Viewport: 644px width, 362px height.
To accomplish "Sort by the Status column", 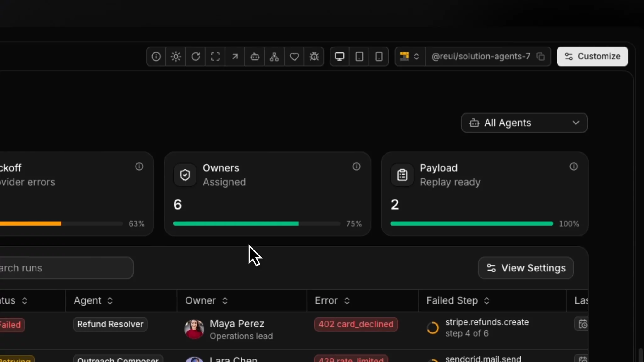I will (x=14, y=301).
